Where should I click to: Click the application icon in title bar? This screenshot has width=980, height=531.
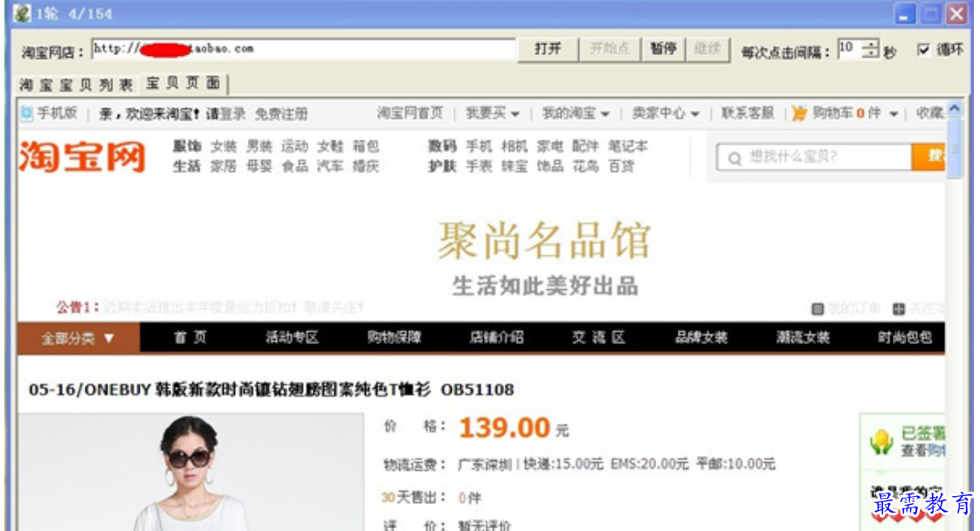pyautogui.click(x=22, y=13)
